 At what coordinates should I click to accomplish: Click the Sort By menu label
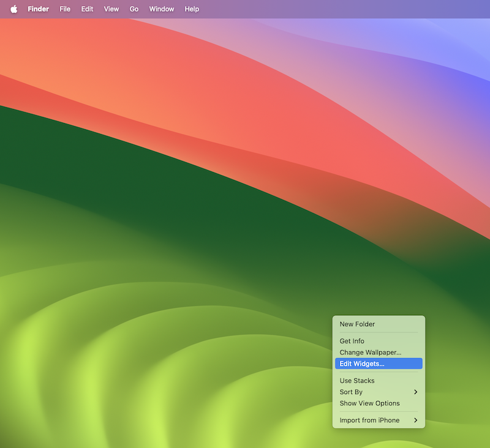click(x=351, y=392)
